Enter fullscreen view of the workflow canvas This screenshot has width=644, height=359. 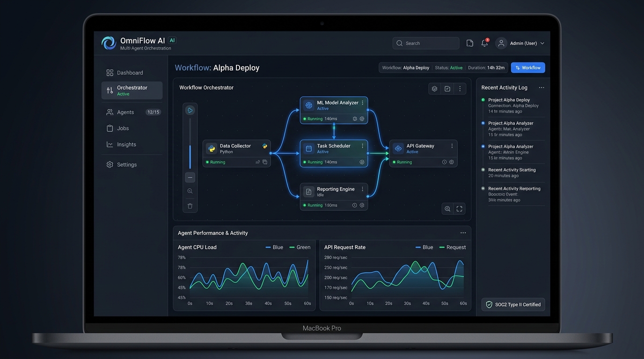(x=460, y=209)
